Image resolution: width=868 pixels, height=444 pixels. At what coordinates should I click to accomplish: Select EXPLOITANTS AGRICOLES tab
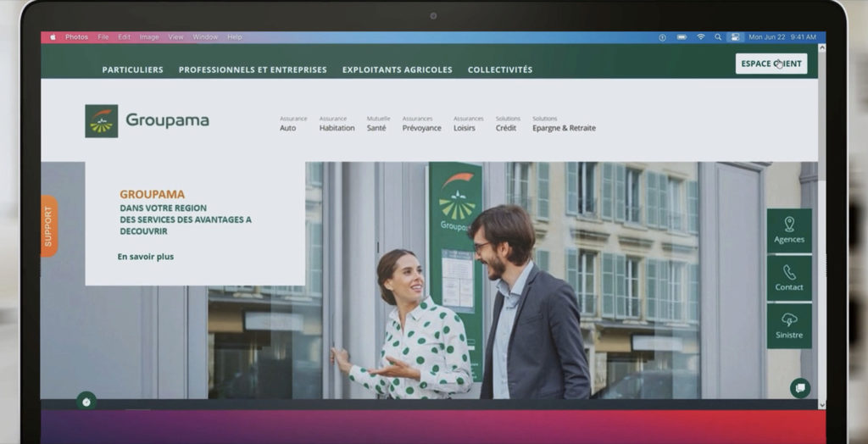397,69
